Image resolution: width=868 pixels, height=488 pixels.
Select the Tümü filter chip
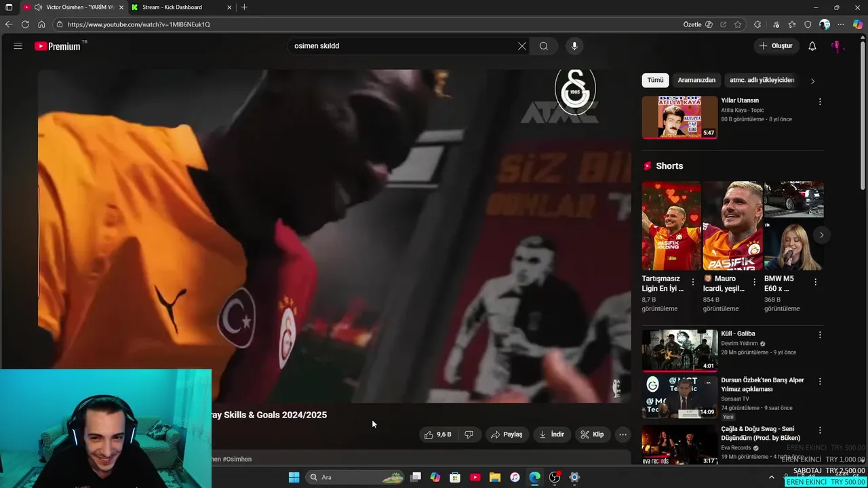655,80
